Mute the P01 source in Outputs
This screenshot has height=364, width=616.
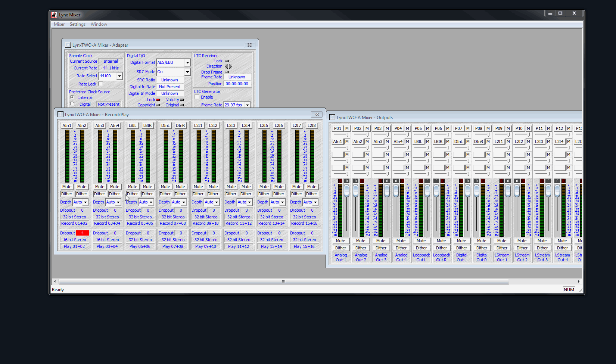click(347, 128)
